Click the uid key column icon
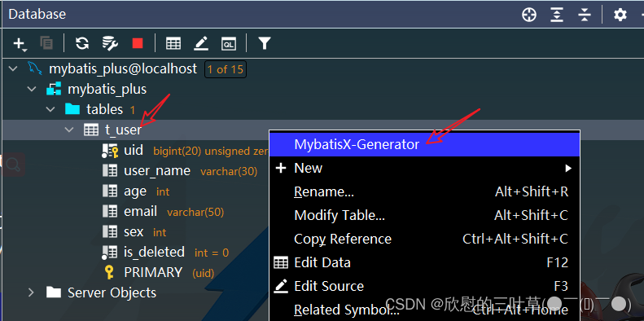The height and width of the screenshot is (321, 644). click(110, 151)
